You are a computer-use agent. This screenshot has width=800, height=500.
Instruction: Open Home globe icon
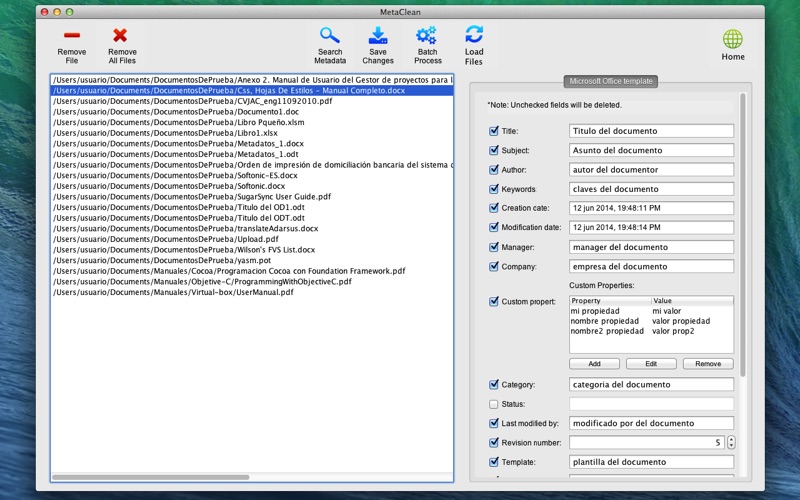pos(733,39)
